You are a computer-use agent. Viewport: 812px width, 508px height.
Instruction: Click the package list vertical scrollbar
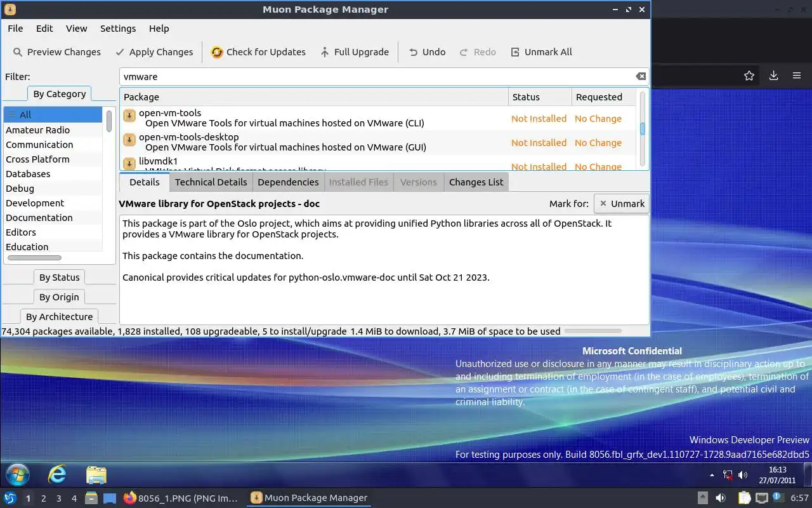click(642, 130)
